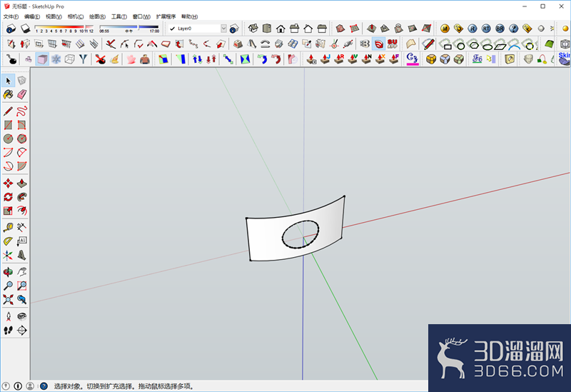Click the status bar sign-in person icon
Viewport: 571px width, 392px height.
click(x=30, y=386)
